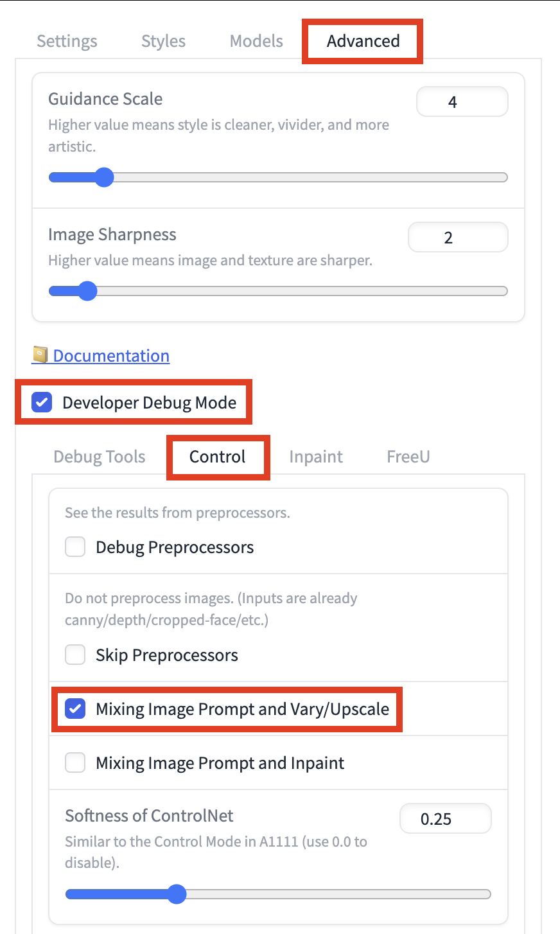Enable the Debug Preprocessors checkbox
This screenshot has width=560, height=934.
click(76, 547)
